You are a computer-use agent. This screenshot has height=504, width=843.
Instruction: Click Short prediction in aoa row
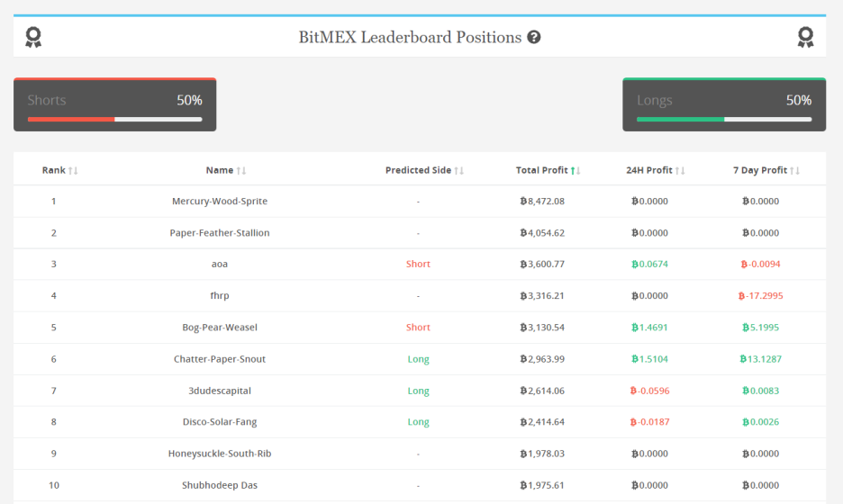(x=418, y=264)
